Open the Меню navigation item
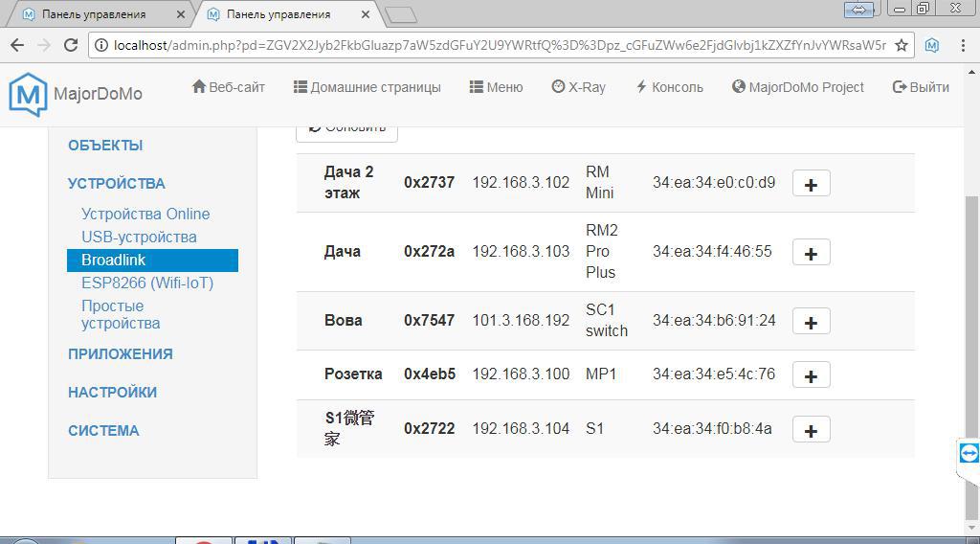Image resolution: width=980 pixels, height=544 pixels. coord(497,87)
